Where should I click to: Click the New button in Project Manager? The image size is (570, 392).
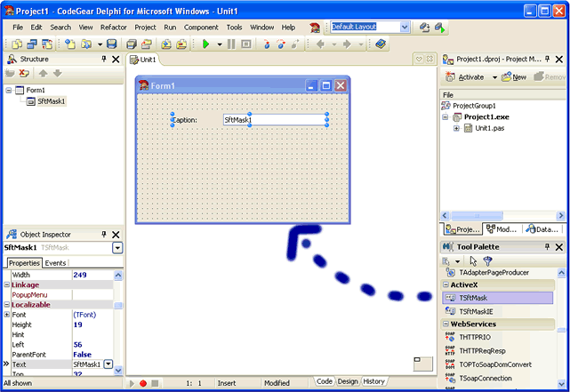pos(514,77)
